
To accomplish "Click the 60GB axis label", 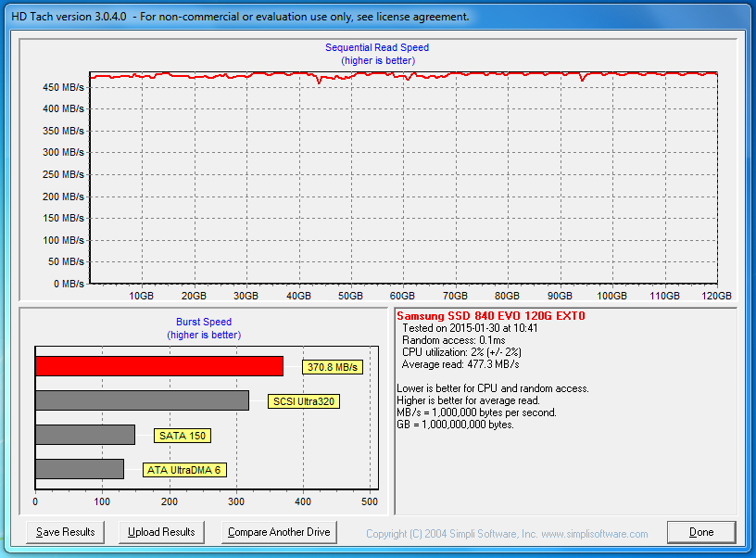I will [x=402, y=296].
